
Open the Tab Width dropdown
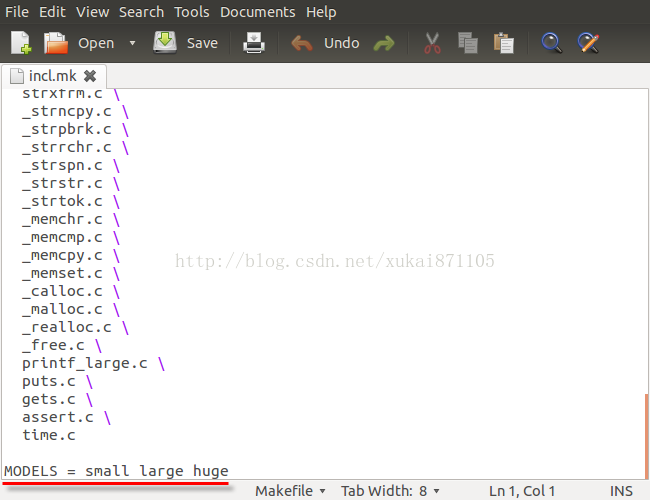tap(390, 491)
